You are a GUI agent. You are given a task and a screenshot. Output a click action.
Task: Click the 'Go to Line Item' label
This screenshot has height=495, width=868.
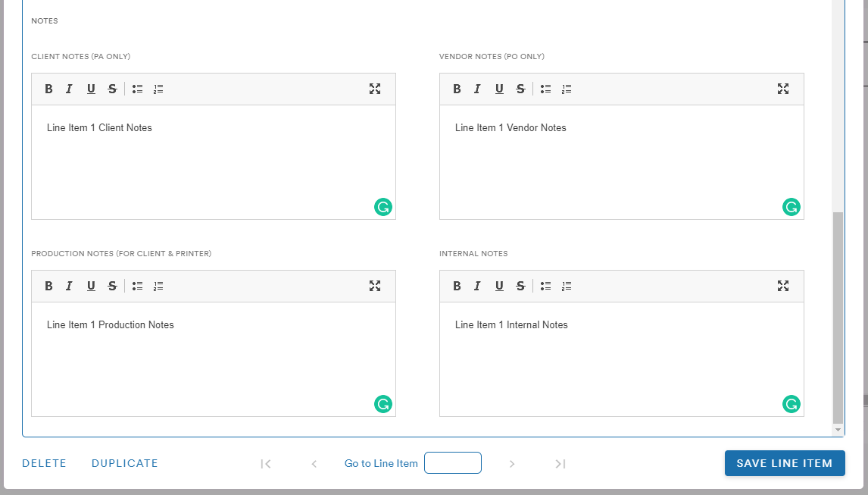[x=381, y=463]
